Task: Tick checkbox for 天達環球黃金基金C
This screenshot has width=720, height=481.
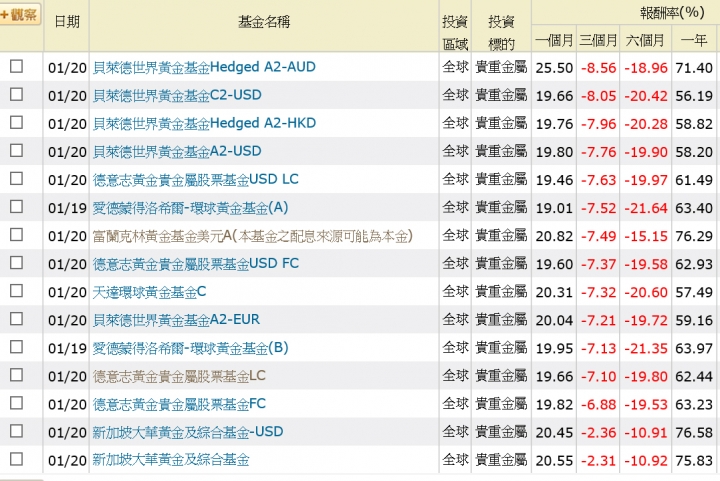Action: coord(17,291)
